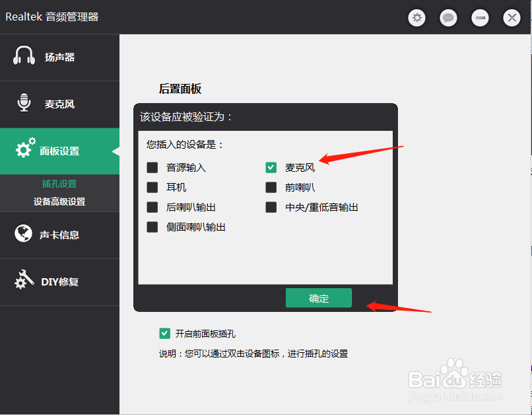
Task: Check the 侧面喇叭输出 checkbox
Action: click(x=152, y=227)
